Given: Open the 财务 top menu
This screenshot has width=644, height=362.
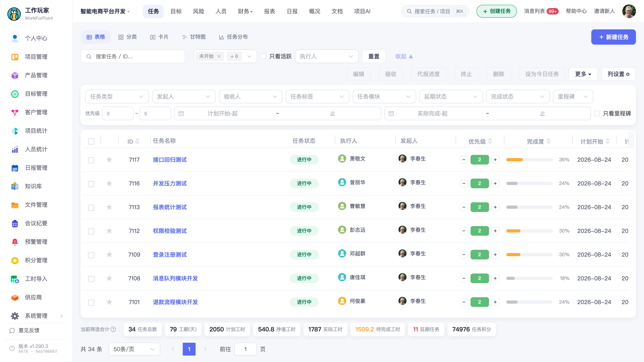Looking at the screenshot, I should coord(245,11).
